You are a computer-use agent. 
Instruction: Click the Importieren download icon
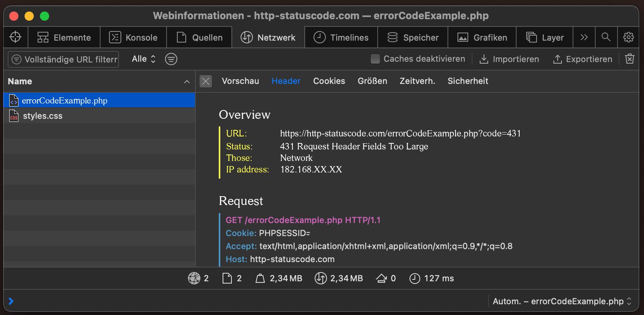tap(484, 59)
